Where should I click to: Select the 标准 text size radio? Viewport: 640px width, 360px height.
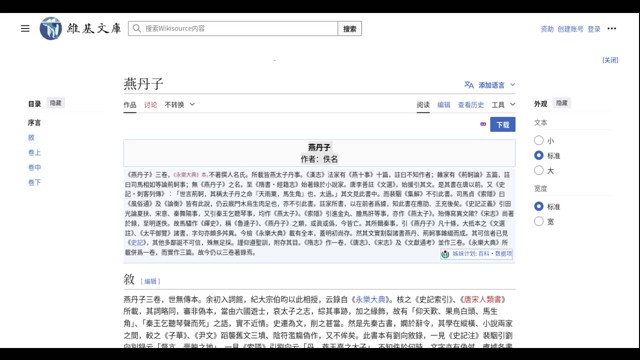click(539, 156)
